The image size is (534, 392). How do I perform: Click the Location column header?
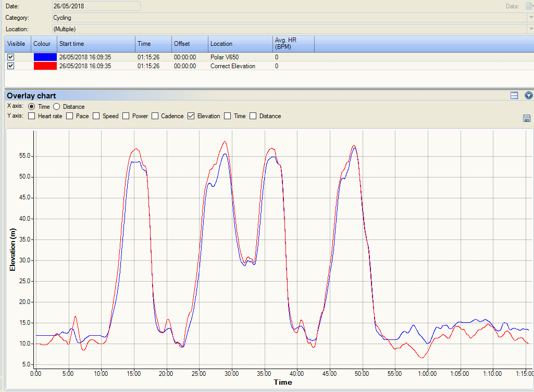click(239, 44)
